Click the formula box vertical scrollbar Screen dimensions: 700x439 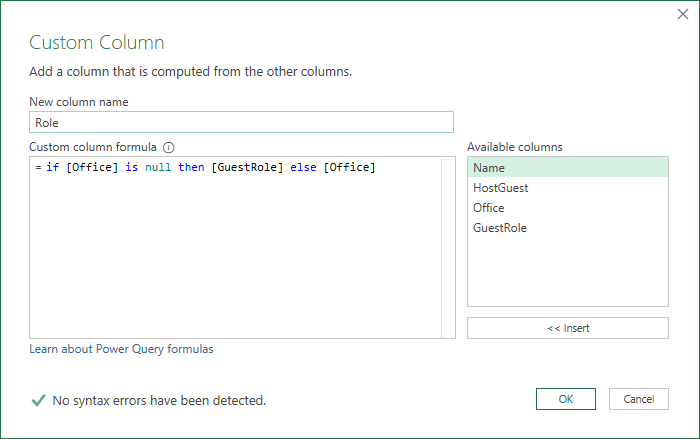tap(448, 248)
